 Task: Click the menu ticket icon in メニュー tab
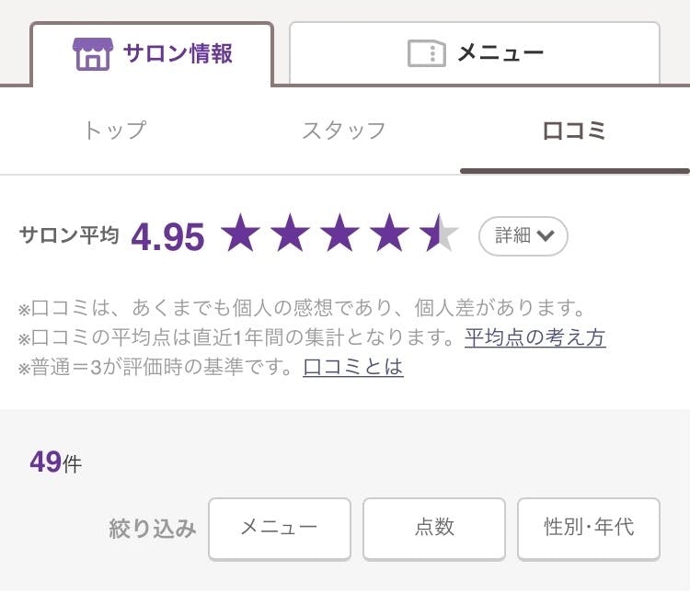(427, 53)
